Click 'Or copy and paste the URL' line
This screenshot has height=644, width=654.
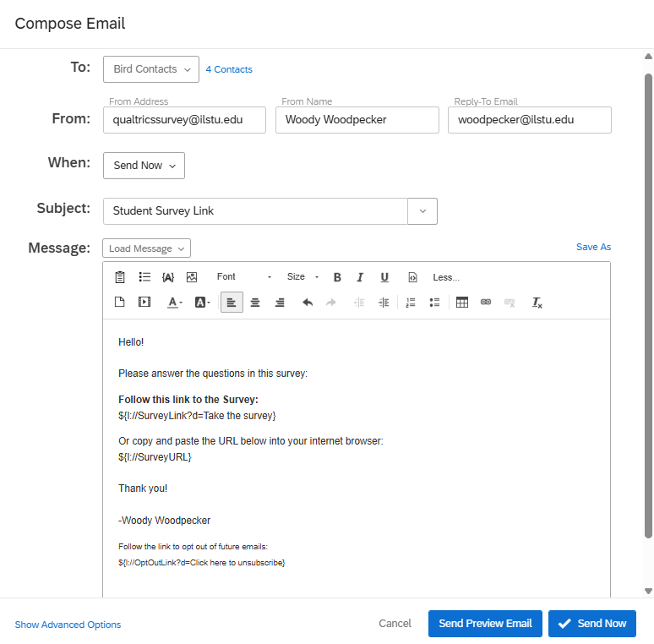251,441
